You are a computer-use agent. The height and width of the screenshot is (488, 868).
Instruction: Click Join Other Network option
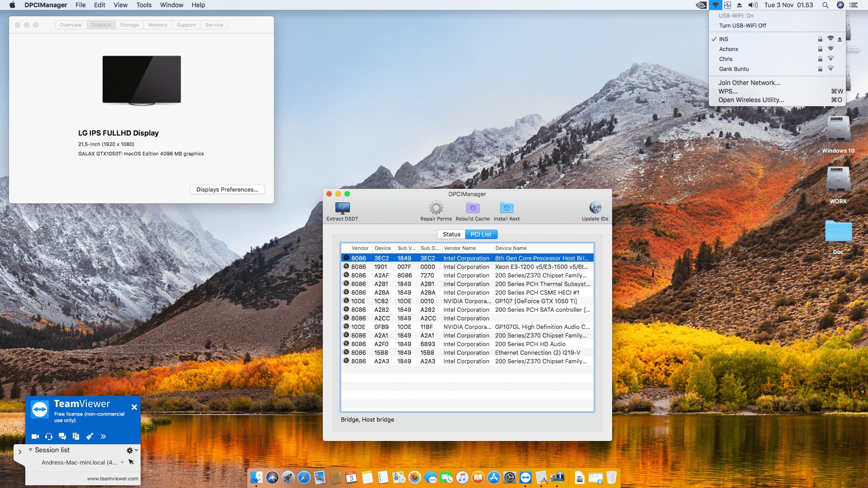tap(749, 83)
